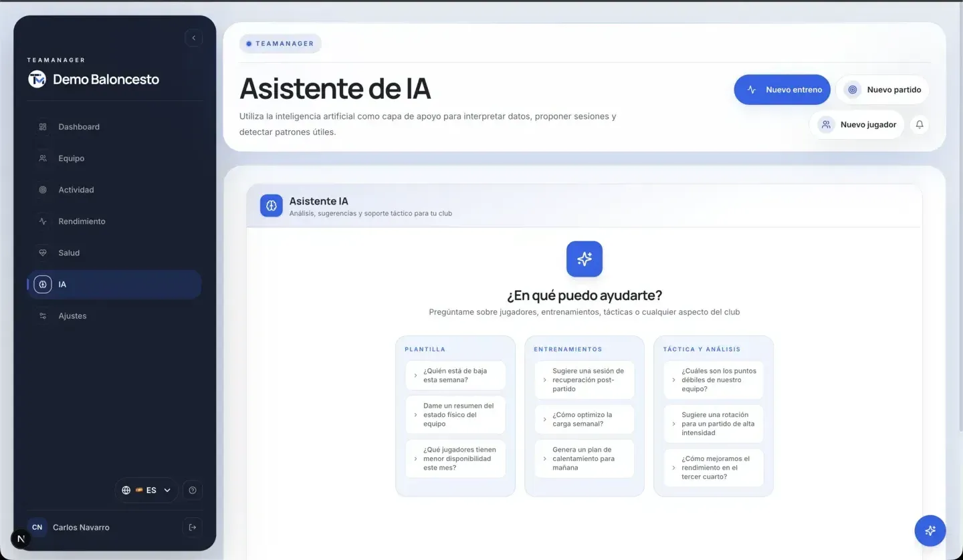Click the ENTRENAMIENTOS column heading
Screen dimensions: 963x560
pos(568,349)
